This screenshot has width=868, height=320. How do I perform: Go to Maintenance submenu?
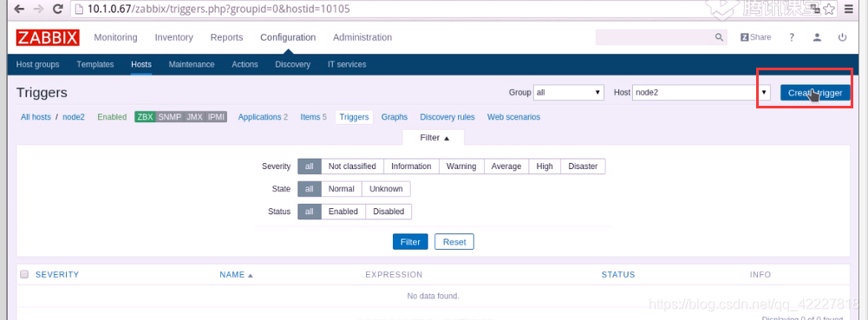[192, 64]
